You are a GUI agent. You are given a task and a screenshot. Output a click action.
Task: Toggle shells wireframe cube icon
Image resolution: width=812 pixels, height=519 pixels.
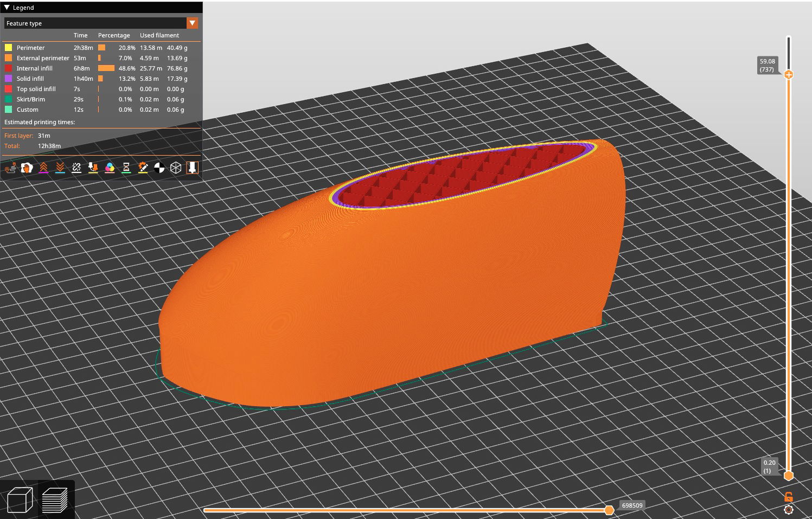(176, 168)
